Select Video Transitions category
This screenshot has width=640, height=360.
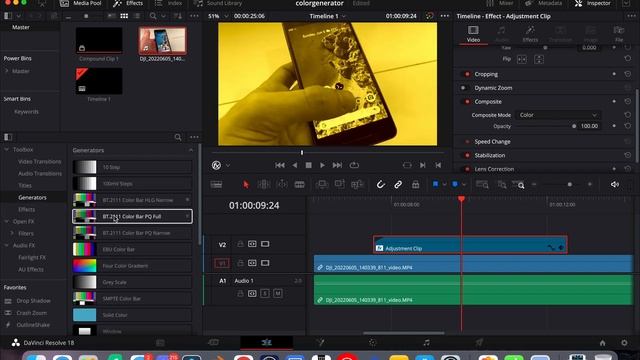point(39,162)
